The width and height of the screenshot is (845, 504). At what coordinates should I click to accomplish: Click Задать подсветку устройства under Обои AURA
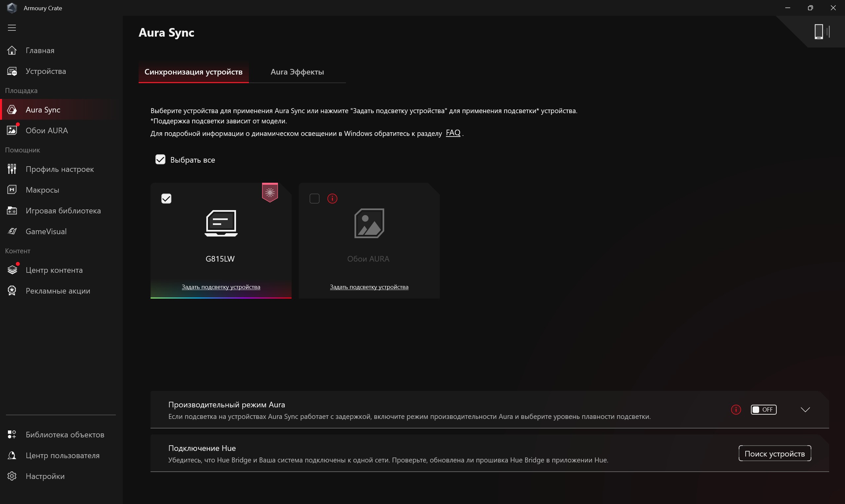pyautogui.click(x=369, y=287)
